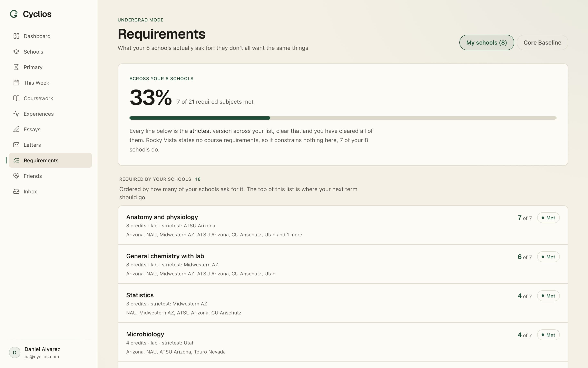Click "7 of 21 required subjects met"
The width and height of the screenshot is (588, 368).
[x=215, y=102]
